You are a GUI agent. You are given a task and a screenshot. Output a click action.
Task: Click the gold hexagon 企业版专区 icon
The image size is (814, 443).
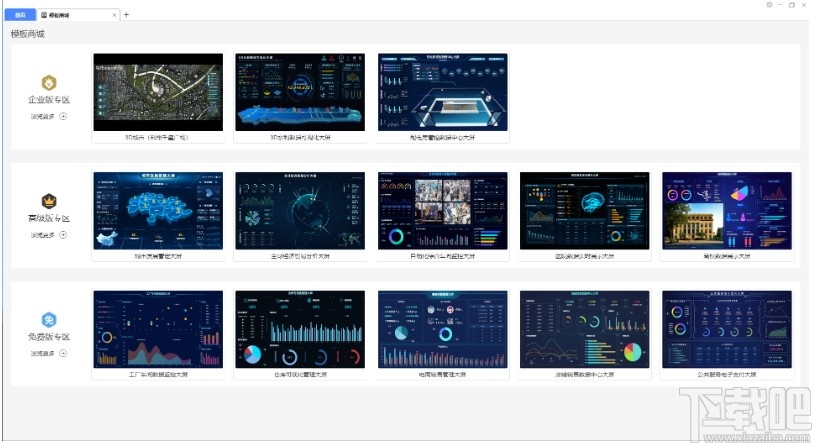click(49, 83)
